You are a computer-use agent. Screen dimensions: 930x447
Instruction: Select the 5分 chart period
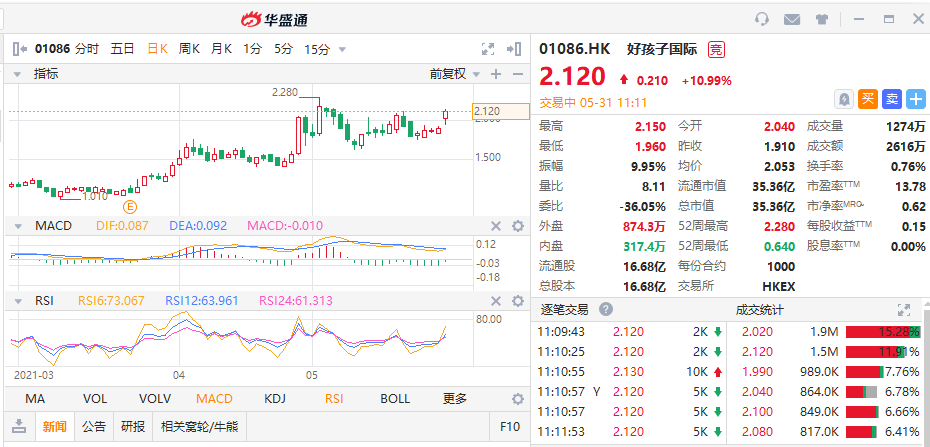point(283,49)
